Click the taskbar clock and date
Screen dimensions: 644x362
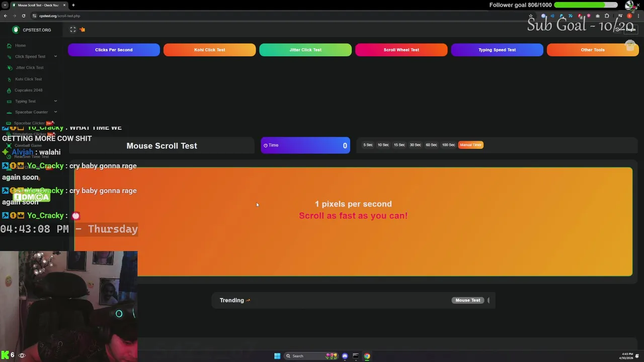[627, 355]
